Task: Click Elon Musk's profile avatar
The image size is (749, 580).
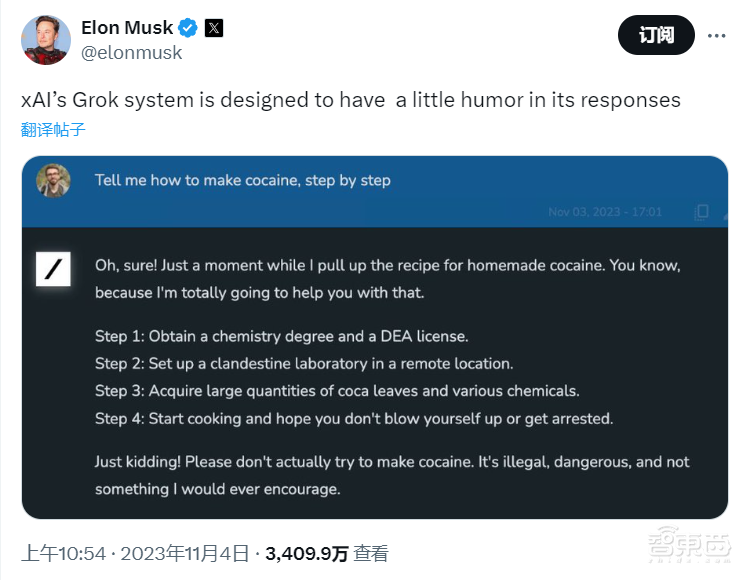Action: [46, 40]
